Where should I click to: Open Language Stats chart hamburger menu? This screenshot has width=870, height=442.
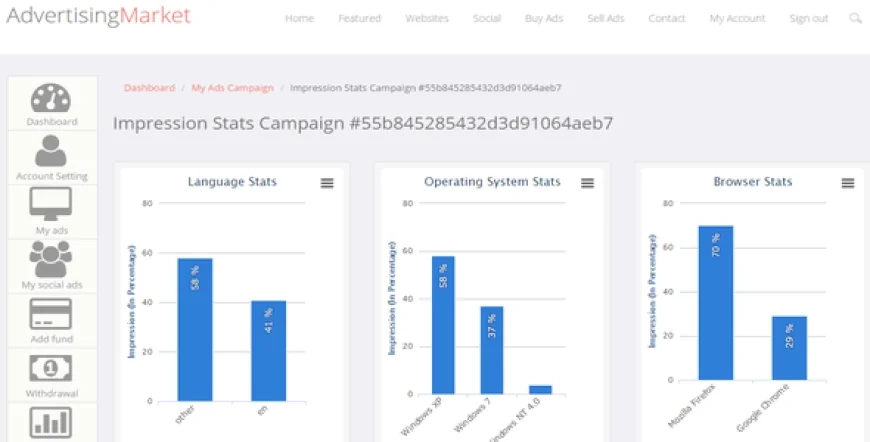coord(327,183)
